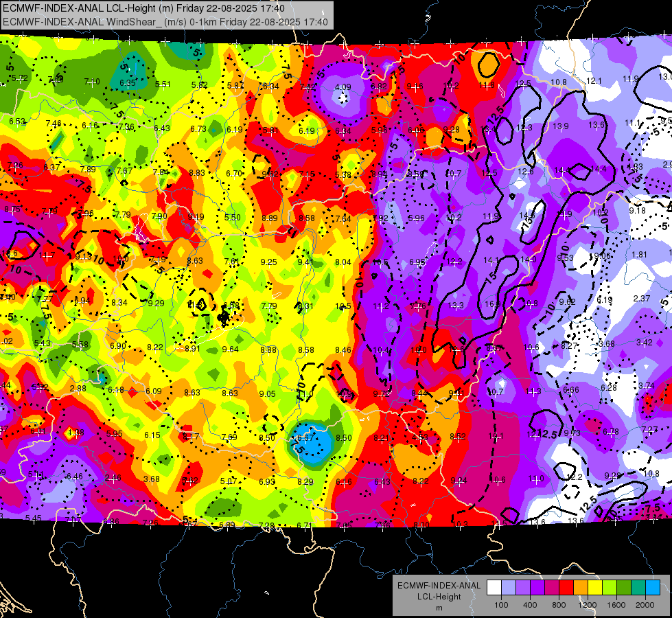Click the legend tick label 100
672x618 pixels.
[x=501, y=605]
